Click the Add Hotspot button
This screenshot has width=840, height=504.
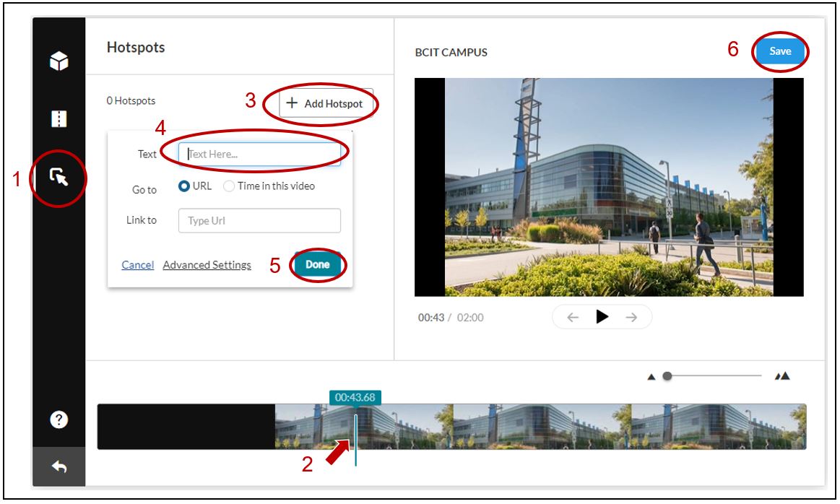click(x=324, y=104)
